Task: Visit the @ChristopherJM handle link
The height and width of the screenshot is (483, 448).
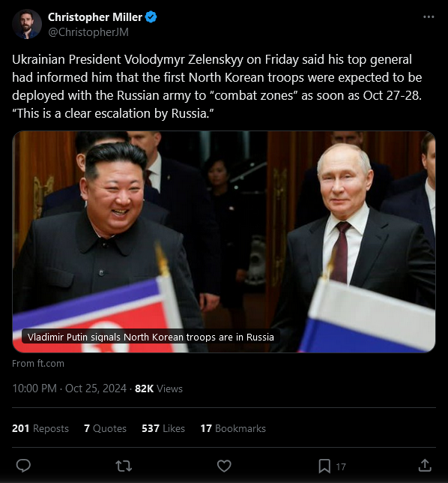Action: pos(88,32)
